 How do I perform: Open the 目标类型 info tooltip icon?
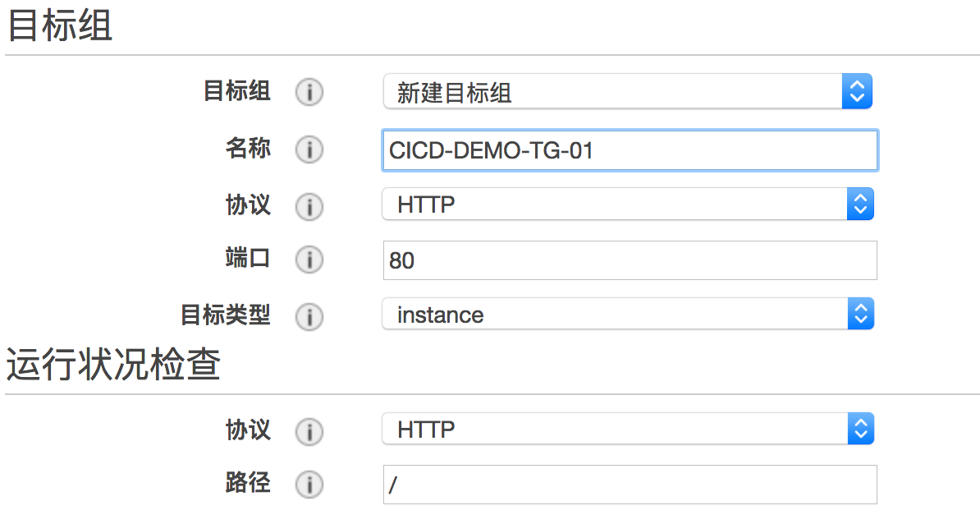coord(309,316)
